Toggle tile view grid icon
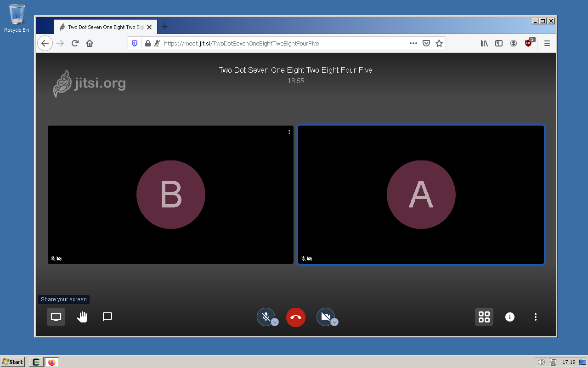The width and height of the screenshot is (588, 368). pos(484,317)
